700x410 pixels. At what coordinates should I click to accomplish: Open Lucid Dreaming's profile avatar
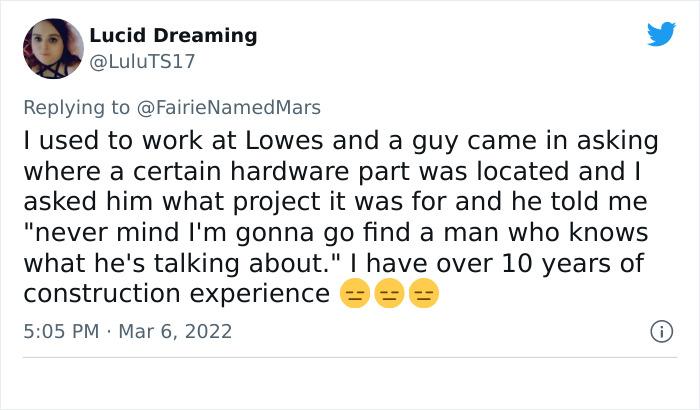pos(52,49)
